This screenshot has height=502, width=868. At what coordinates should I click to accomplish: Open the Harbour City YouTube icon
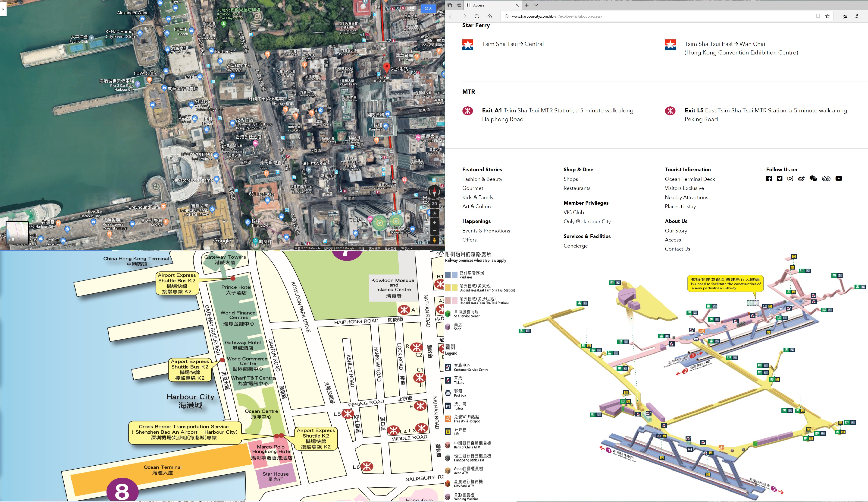pos(839,179)
